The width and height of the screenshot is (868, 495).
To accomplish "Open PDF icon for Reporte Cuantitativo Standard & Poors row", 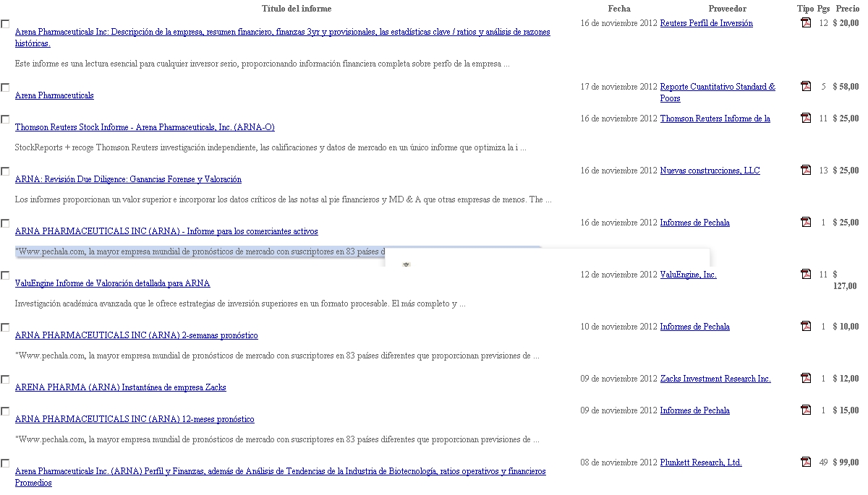I will (806, 86).
